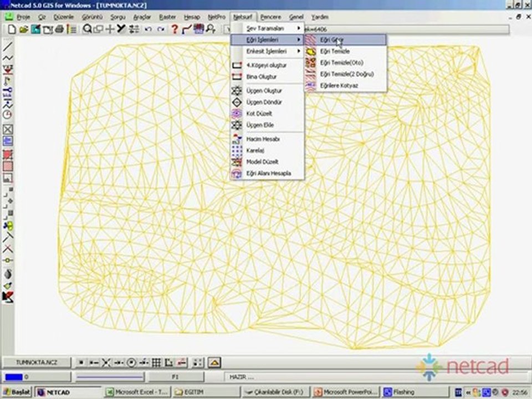Toggle the circle center snap button
This screenshot has height=399, width=532.
coord(131,362)
